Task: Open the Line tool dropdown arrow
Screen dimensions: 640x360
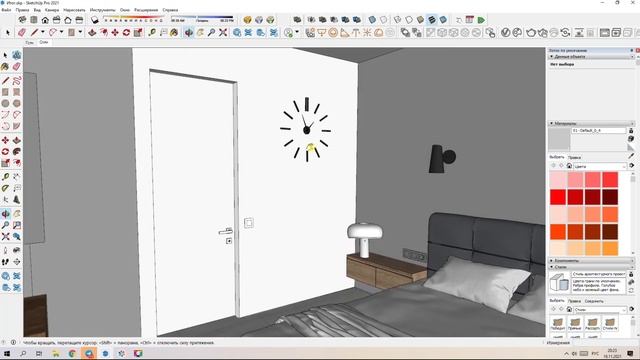Action: coord(42,32)
